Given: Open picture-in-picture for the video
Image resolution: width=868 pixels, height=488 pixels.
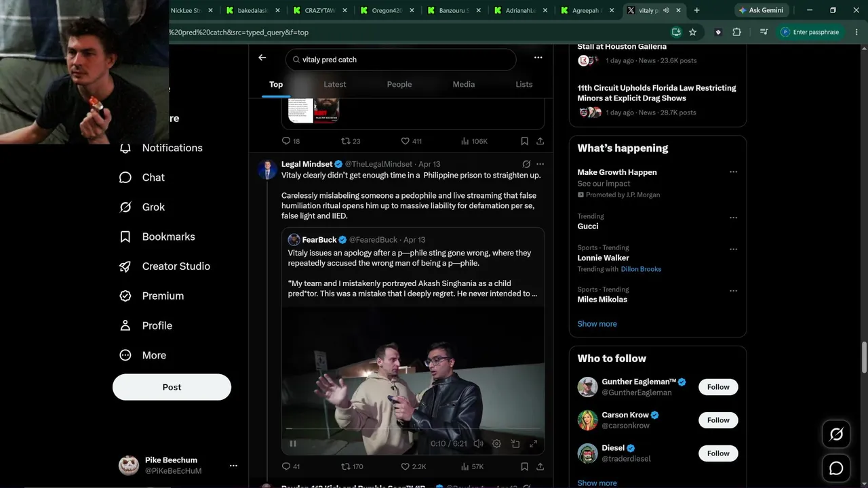Looking at the screenshot, I should coord(515,444).
